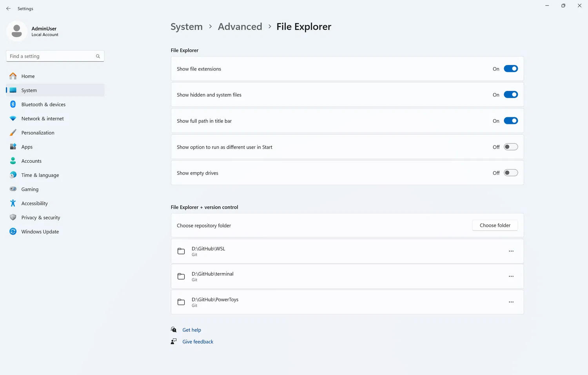Click the Choose folder button

[x=495, y=225]
